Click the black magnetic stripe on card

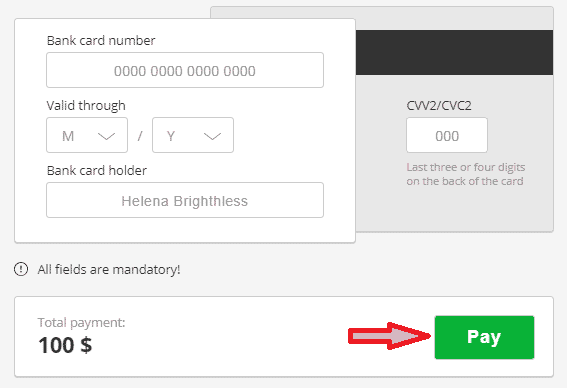(454, 52)
